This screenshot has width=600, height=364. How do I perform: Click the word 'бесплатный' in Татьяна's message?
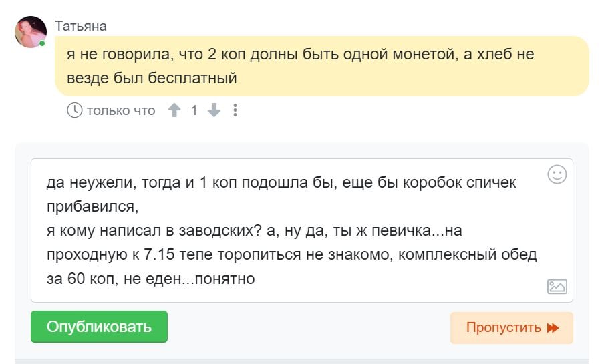tap(192, 78)
